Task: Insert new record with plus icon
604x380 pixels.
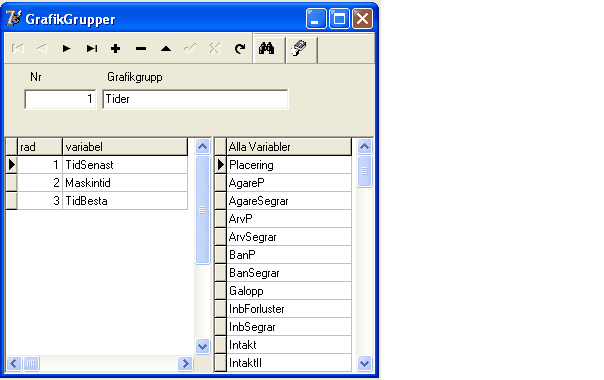Action: (x=116, y=49)
